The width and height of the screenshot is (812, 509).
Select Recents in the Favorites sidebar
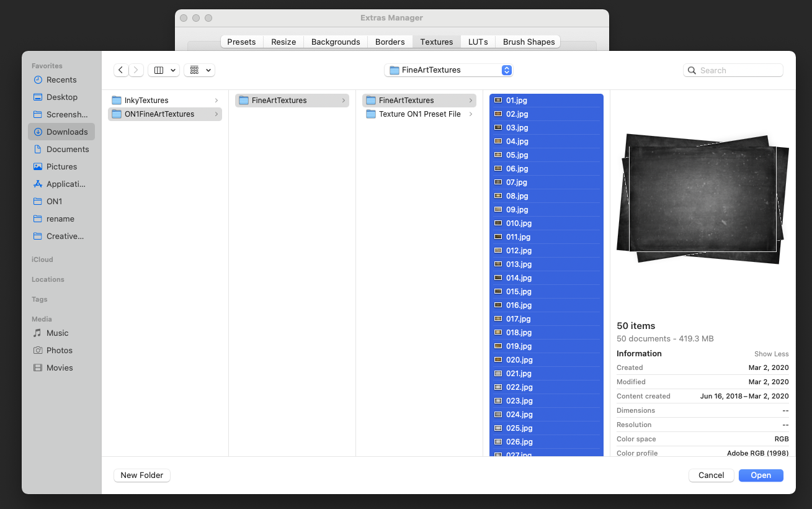(60, 79)
